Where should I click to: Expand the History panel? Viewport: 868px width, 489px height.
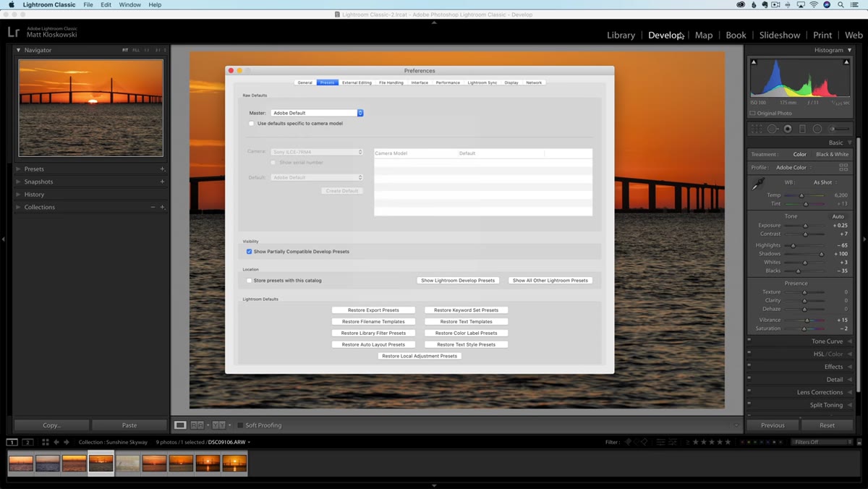click(19, 194)
